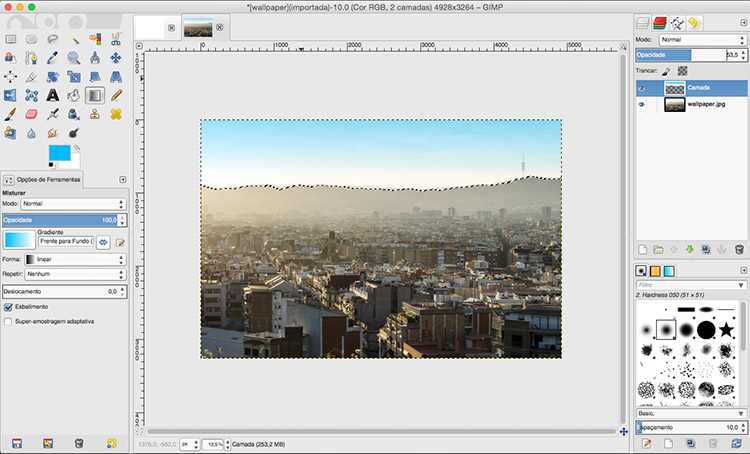Image resolution: width=750 pixels, height=454 pixels.
Task: Select the Blur/Sharpen droplet tool
Action: click(32, 133)
